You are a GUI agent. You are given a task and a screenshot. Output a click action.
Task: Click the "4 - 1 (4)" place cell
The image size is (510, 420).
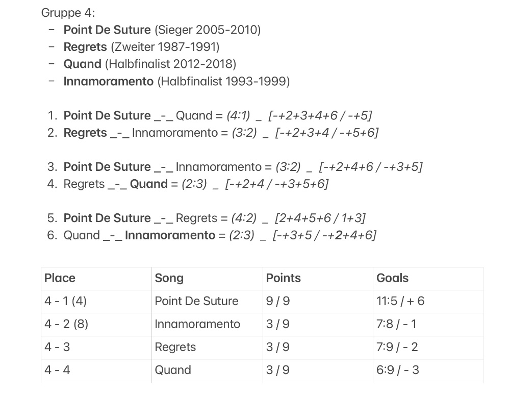tap(65, 301)
